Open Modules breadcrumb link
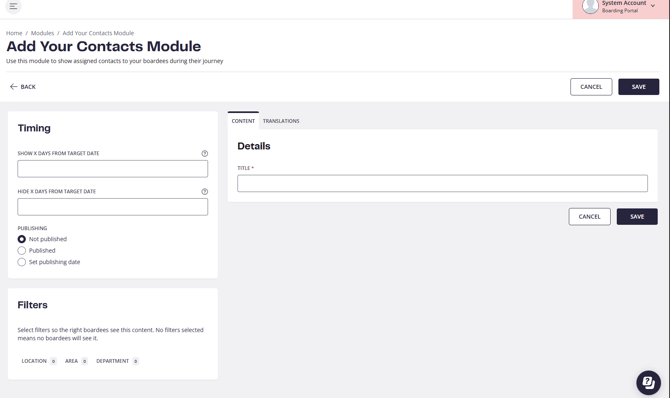670x398 pixels. coord(42,33)
